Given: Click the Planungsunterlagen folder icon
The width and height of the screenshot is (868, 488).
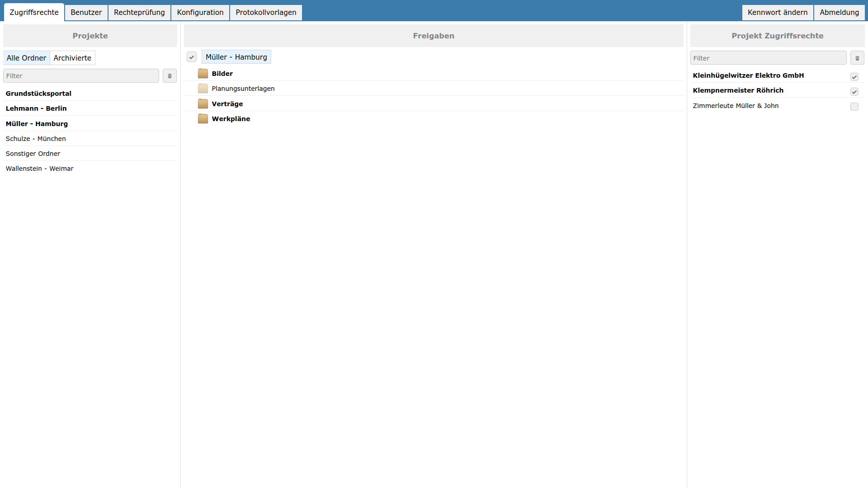Looking at the screenshot, I should 203,89.
